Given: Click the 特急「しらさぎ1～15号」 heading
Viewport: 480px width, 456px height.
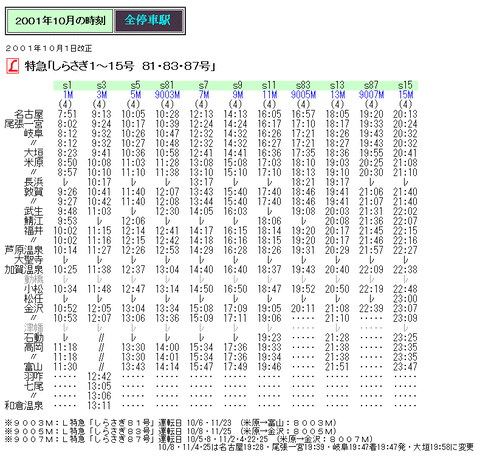Looking at the screenshot, I should (x=120, y=66).
